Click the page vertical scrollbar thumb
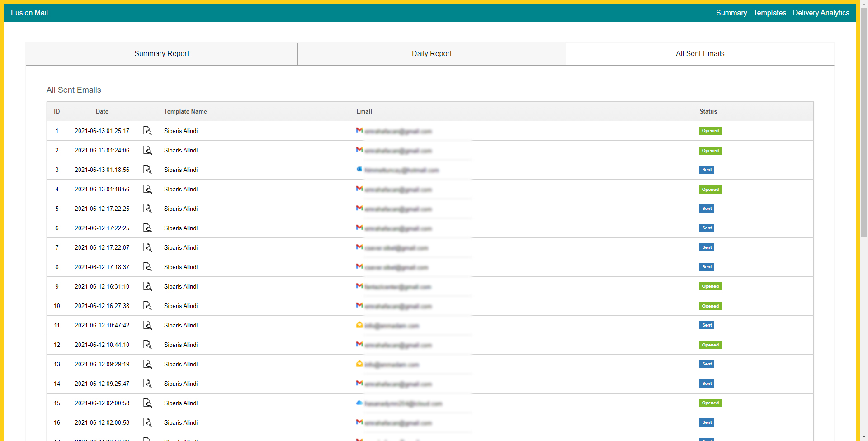 click(864, 123)
